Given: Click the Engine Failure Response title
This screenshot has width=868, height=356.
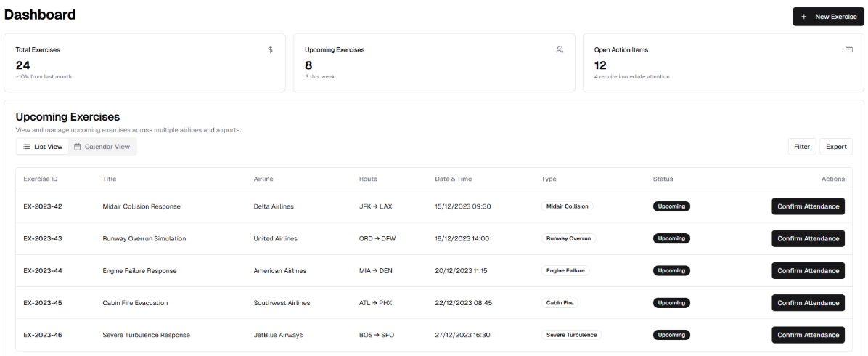Looking at the screenshot, I should 139,270.
